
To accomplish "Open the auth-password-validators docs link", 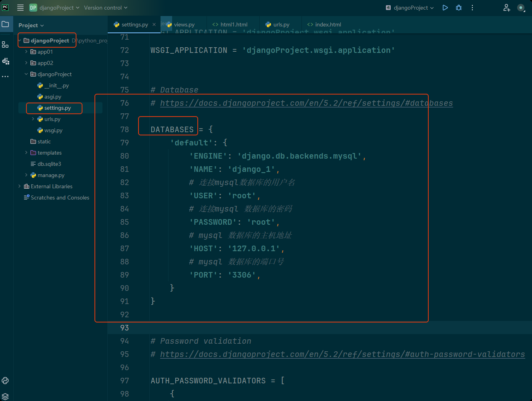I will tap(343, 354).
